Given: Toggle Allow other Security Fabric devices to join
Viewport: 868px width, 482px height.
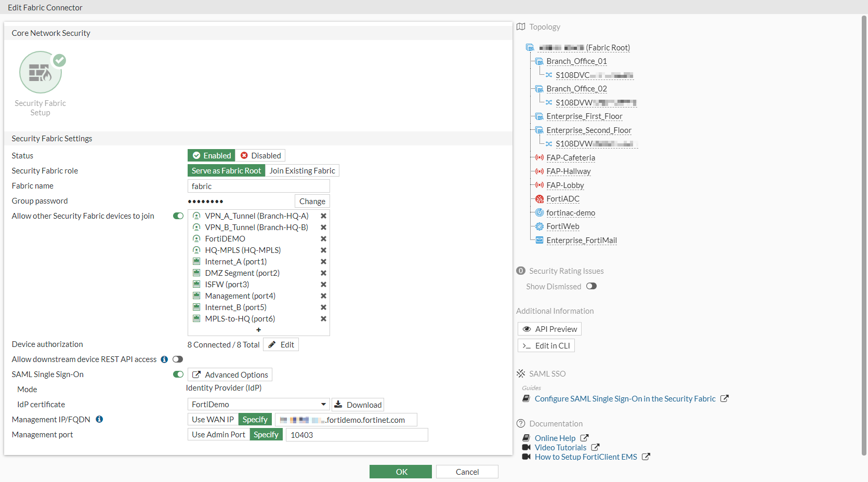Looking at the screenshot, I should [x=178, y=216].
